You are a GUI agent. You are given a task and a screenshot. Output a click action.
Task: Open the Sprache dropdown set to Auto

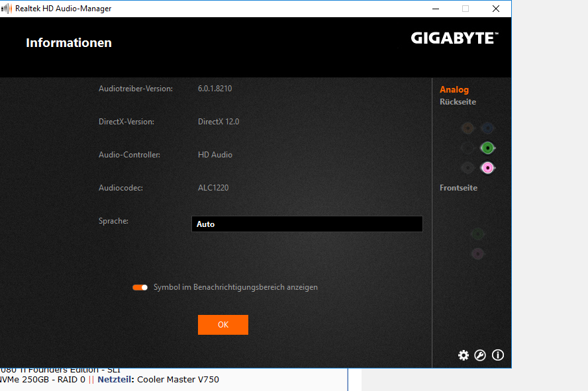307,224
